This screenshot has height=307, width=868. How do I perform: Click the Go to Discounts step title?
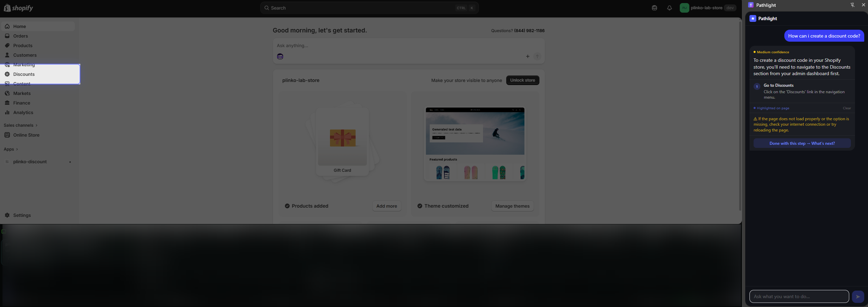pos(779,85)
